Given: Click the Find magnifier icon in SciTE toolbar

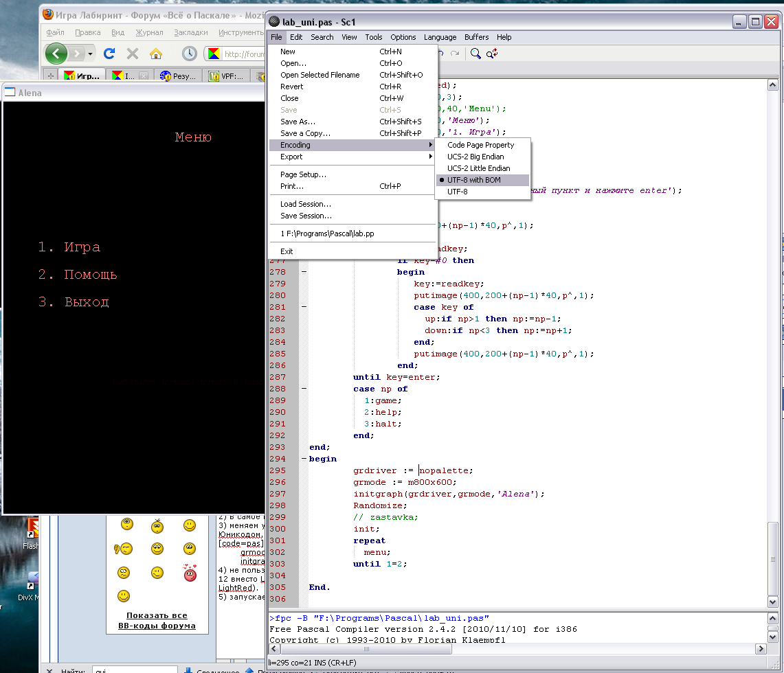Looking at the screenshot, I should 475,54.
